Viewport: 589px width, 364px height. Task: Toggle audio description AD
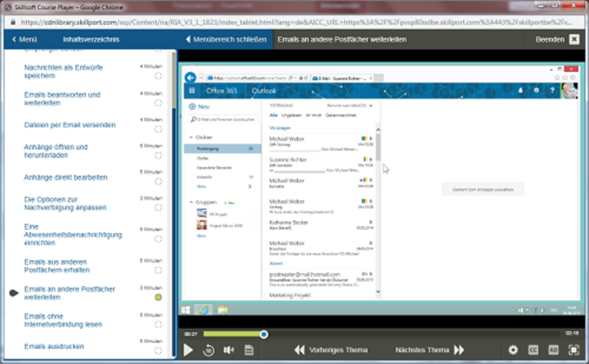554,350
